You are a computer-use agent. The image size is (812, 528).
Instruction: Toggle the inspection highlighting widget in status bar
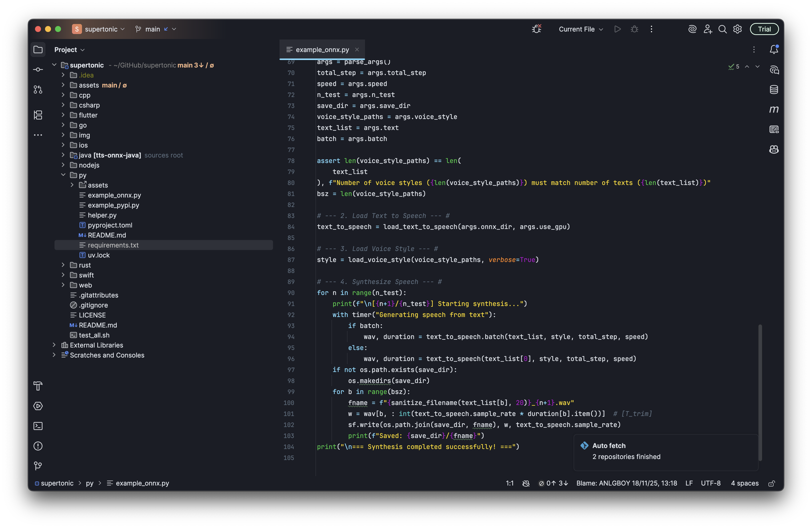[526, 483]
